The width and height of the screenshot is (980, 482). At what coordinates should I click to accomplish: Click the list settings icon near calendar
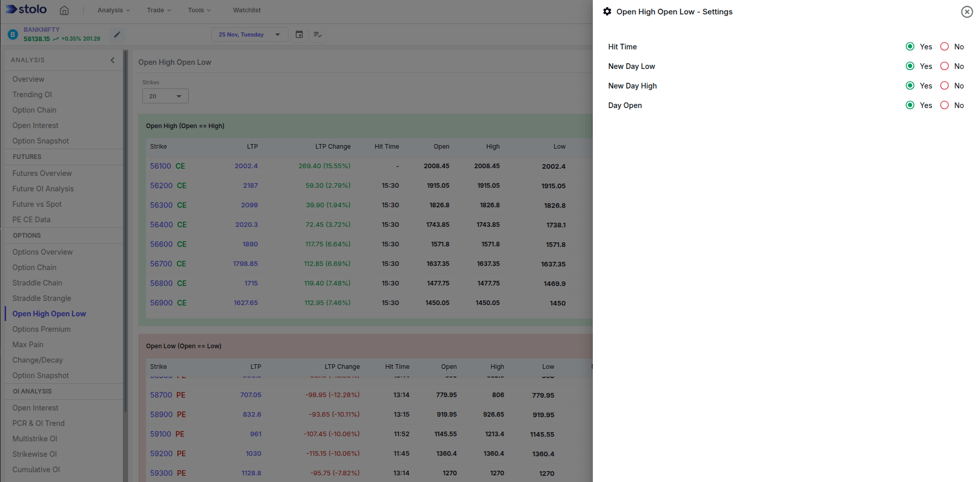click(x=318, y=34)
